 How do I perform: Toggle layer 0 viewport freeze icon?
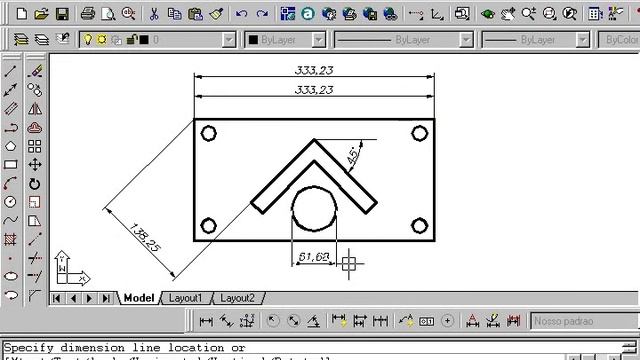point(117,40)
